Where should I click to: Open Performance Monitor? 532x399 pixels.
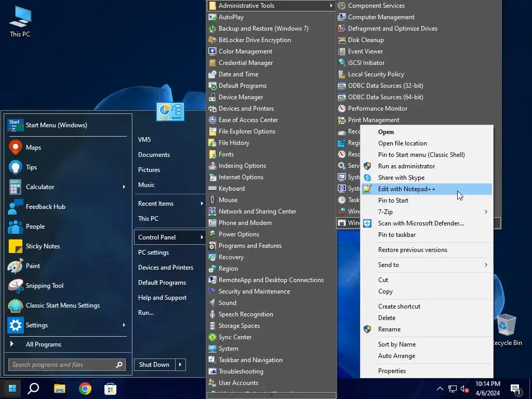tap(419, 109)
